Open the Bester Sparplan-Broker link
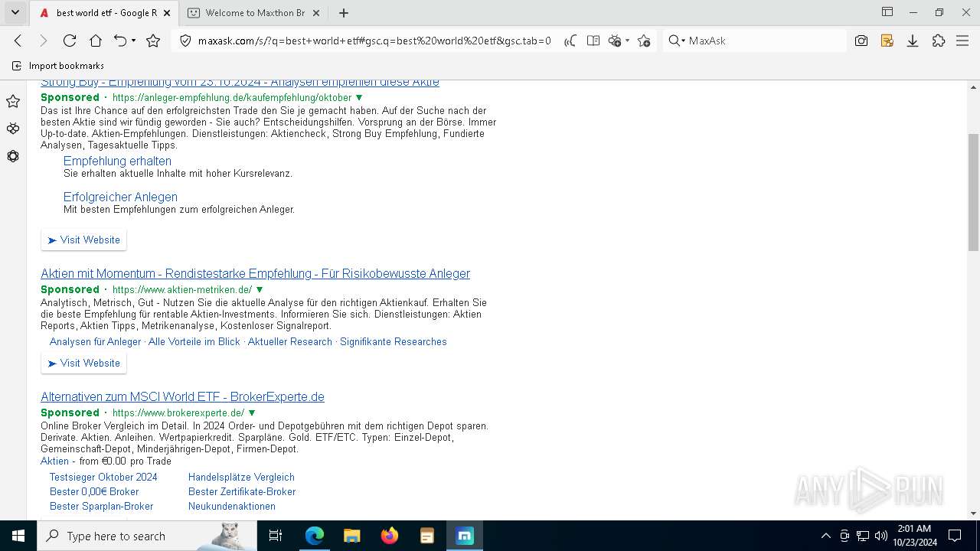The height and width of the screenshot is (551, 980). (101, 507)
